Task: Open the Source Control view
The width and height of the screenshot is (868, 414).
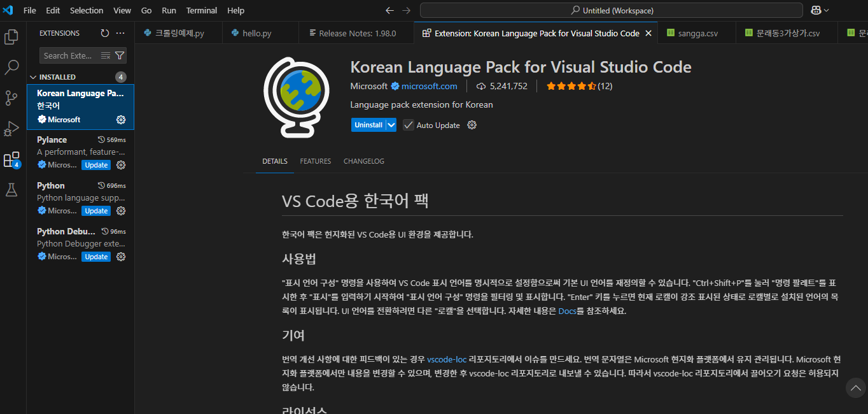Action: [x=11, y=98]
